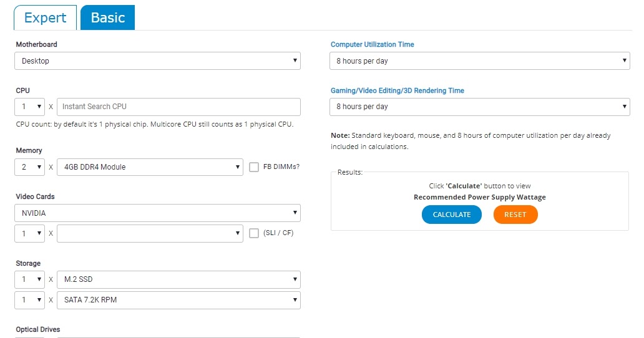The height and width of the screenshot is (338, 644).
Task: Open the SATA 7.2K RPM storage dropdown
Action: [178, 300]
